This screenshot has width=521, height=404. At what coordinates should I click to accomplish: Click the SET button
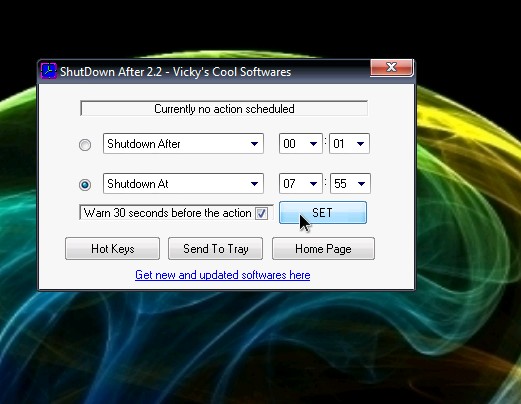(x=323, y=213)
